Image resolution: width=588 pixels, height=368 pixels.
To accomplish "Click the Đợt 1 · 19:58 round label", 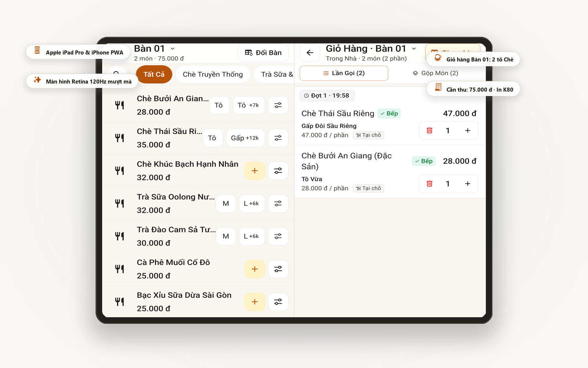I will click(x=327, y=96).
